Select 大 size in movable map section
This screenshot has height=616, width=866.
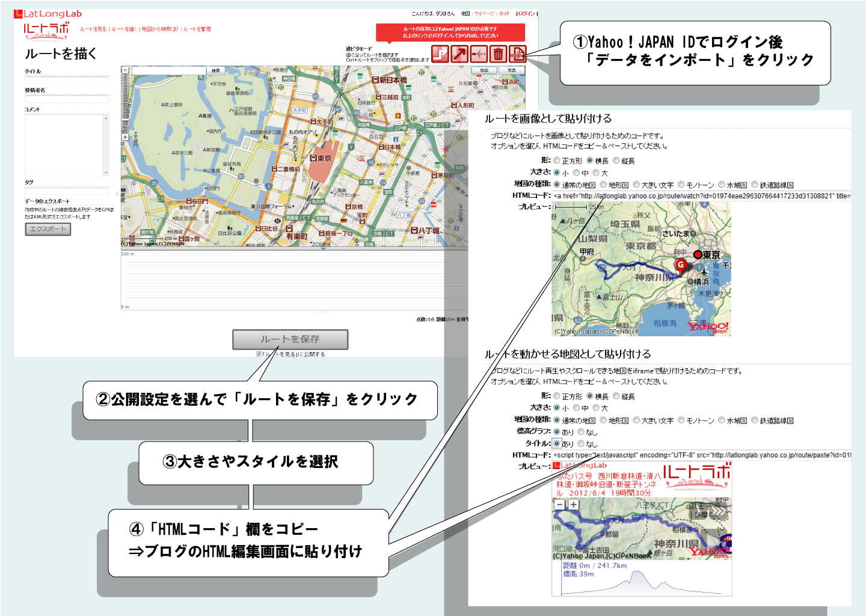(596, 408)
